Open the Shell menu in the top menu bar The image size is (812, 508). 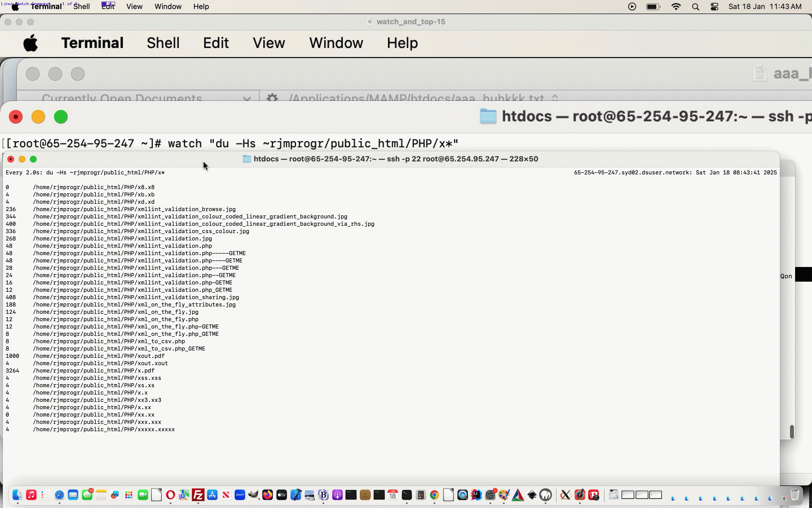[81, 6]
